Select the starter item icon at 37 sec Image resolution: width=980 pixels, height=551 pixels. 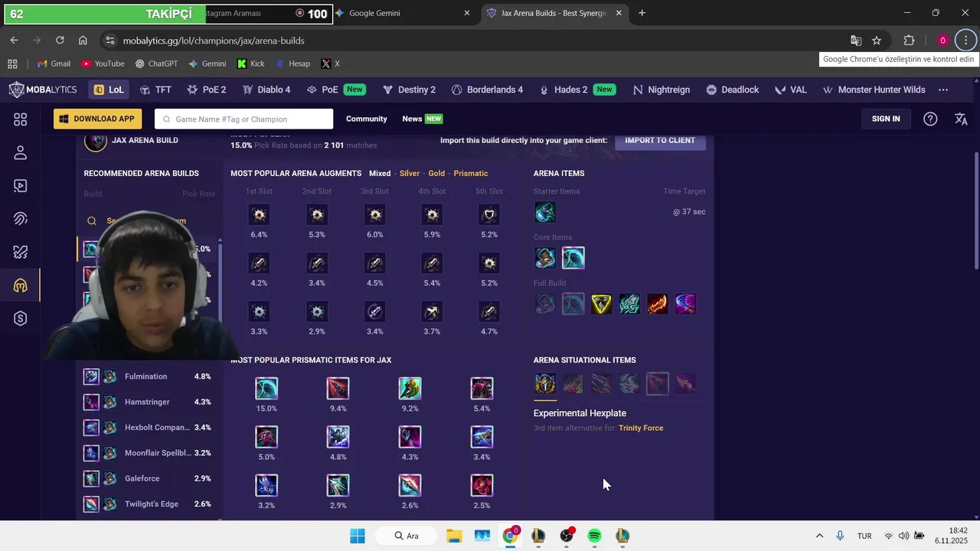[545, 212]
